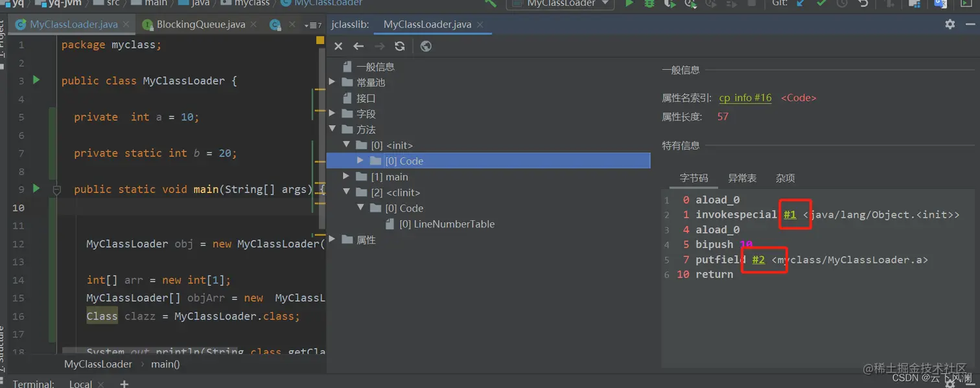Open jclasslib settings with the gear icon

point(949,23)
